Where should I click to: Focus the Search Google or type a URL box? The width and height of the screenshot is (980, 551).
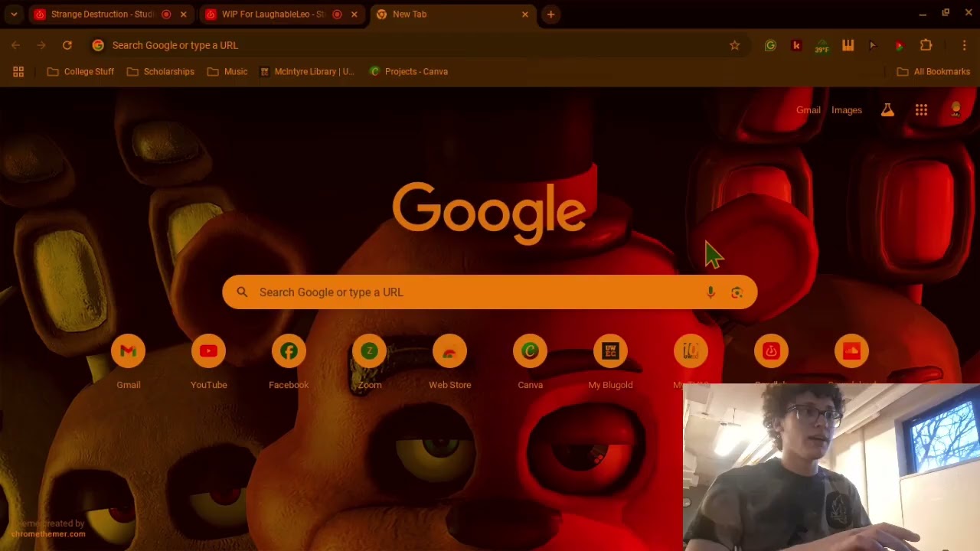click(490, 292)
